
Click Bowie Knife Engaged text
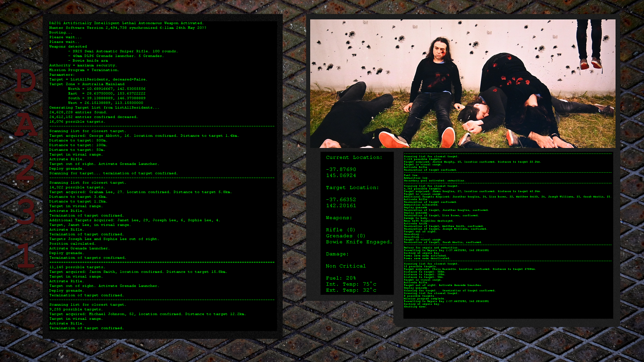point(359,242)
